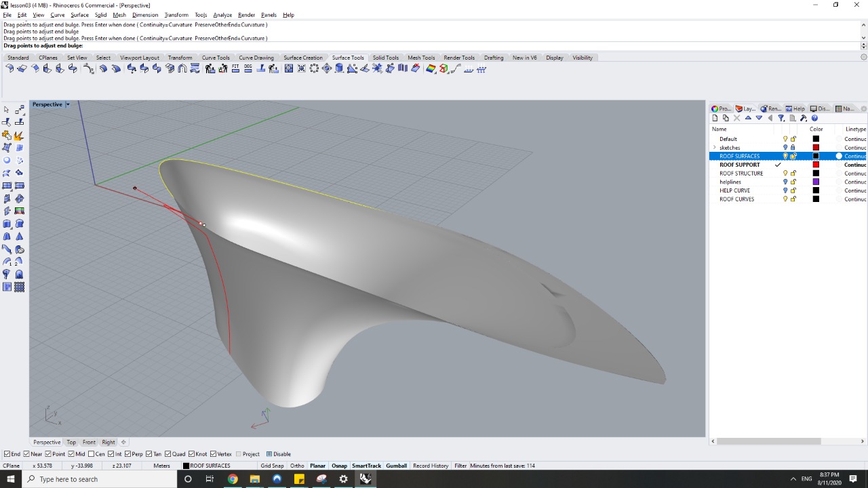Click the command prompt input line

click(431, 46)
